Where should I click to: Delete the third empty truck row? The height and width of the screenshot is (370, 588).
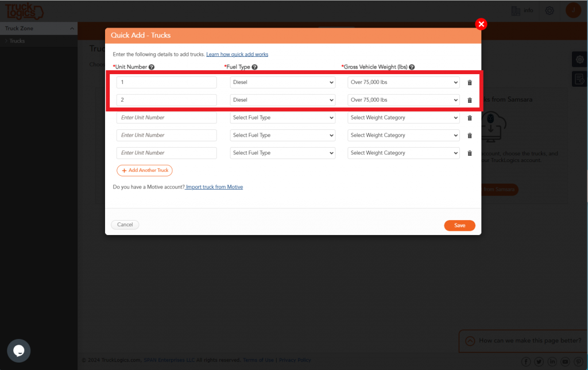pyautogui.click(x=470, y=118)
